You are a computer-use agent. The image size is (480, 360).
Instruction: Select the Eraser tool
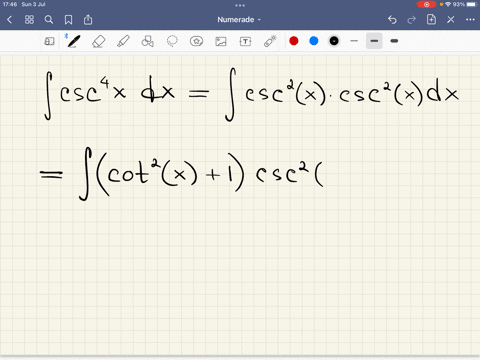[98, 41]
